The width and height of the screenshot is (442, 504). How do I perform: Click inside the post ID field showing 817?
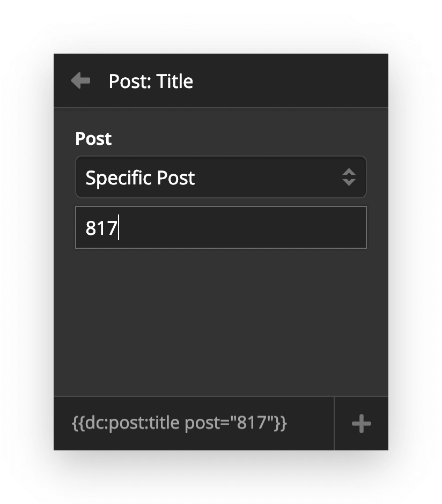click(x=220, y=227)
